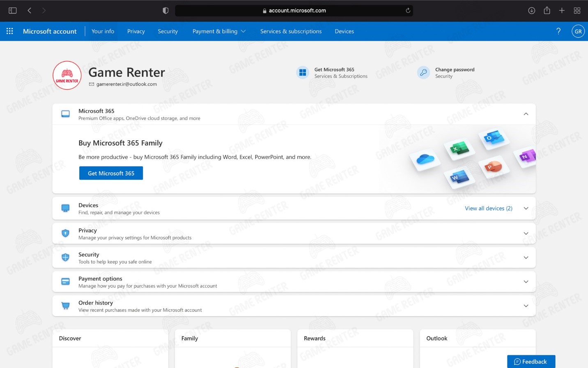Open the Discover card
The image size is (588, 368).
point(110,348)
